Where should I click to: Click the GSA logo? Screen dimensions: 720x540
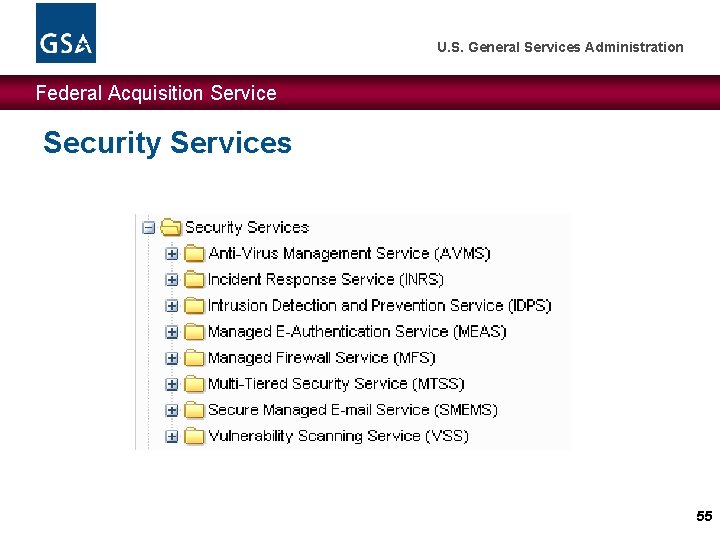(x=66, y=33)
